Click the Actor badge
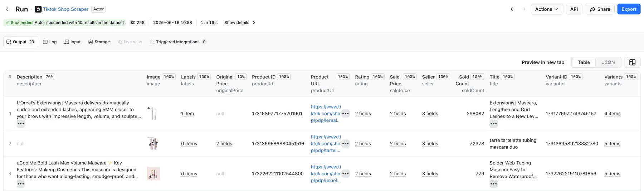This screenshot has width=644, height=191. click(98, 9)
